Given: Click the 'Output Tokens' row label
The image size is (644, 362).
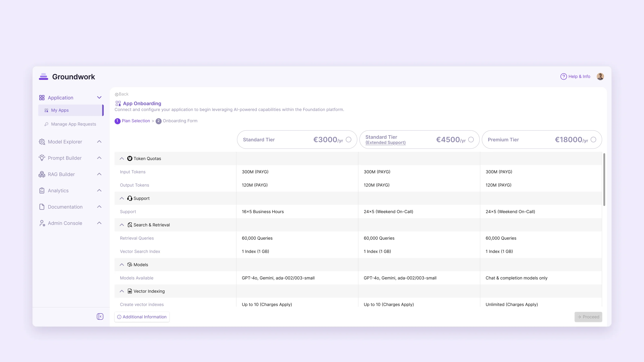Looking at the screenshot, I should [x=134, y=185].
